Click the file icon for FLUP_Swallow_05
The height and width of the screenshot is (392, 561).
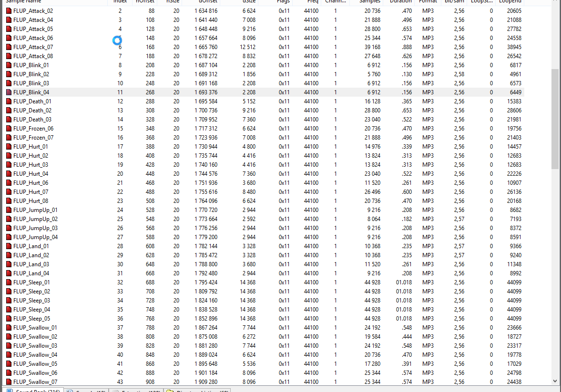click(x=9, y=364)
